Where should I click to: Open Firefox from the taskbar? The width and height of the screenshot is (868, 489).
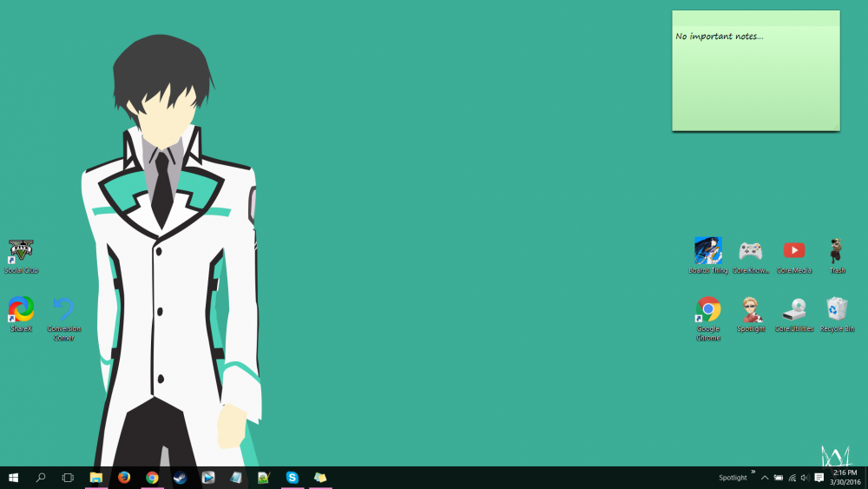(124, 478)
